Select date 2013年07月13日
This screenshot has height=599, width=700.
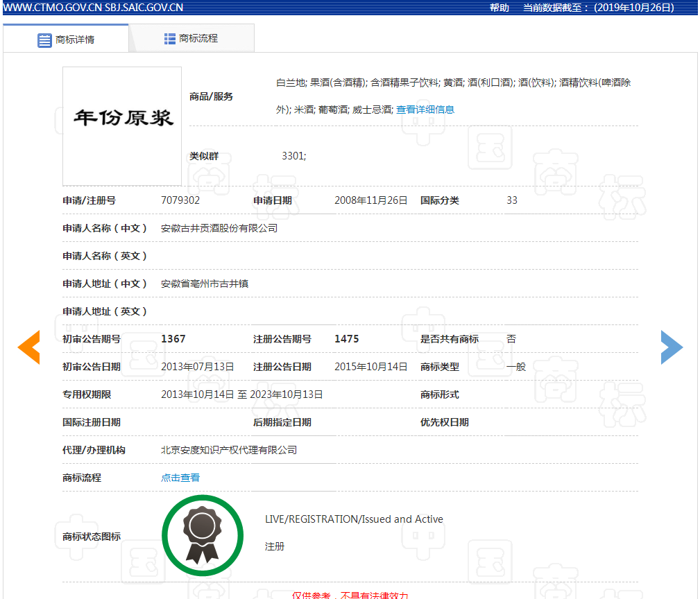coord(197,367)
